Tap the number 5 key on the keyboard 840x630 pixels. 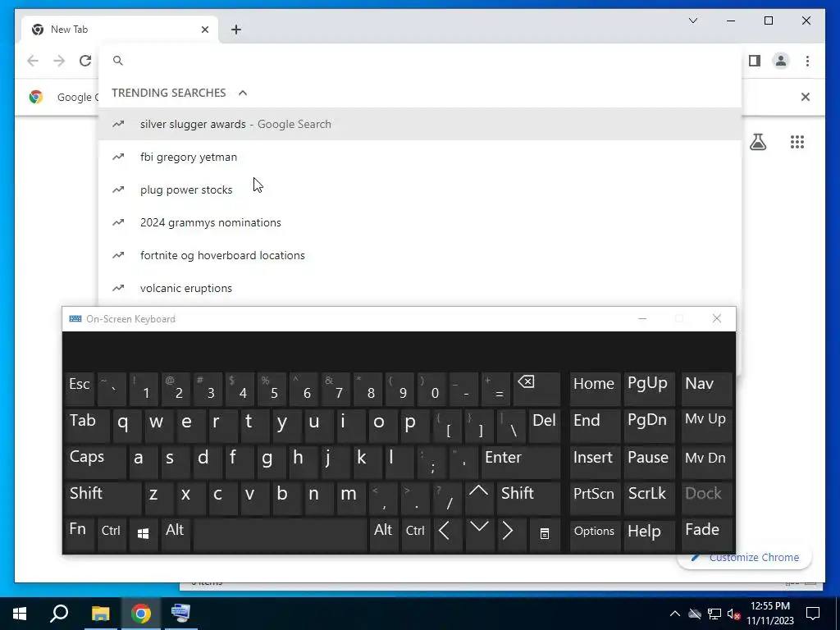point(272,388)
